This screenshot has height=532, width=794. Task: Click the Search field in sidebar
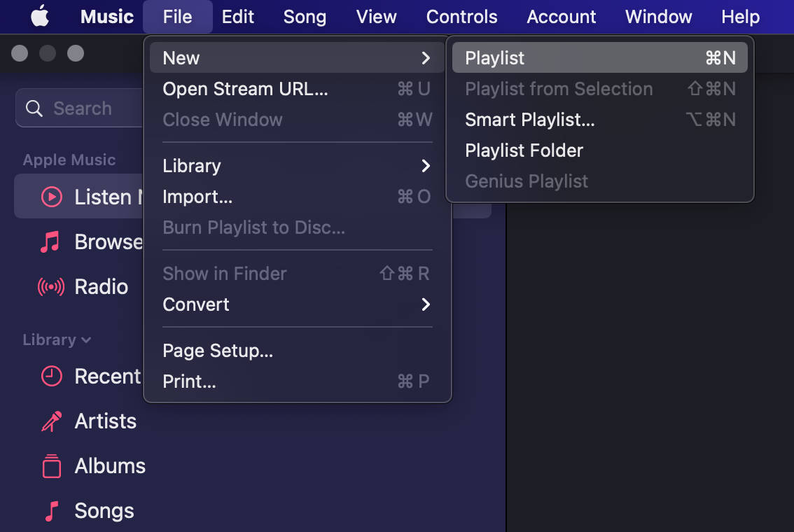pyautogui.click(x=80, y=108)
